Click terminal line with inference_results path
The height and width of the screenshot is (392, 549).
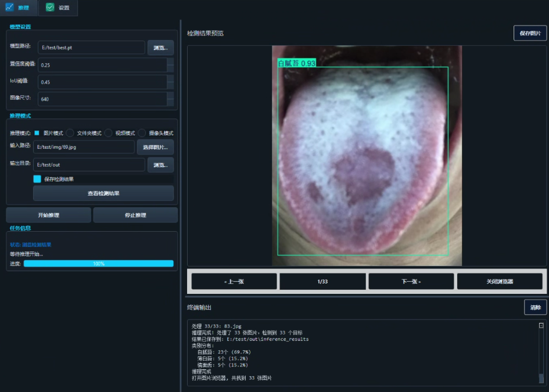250,339
